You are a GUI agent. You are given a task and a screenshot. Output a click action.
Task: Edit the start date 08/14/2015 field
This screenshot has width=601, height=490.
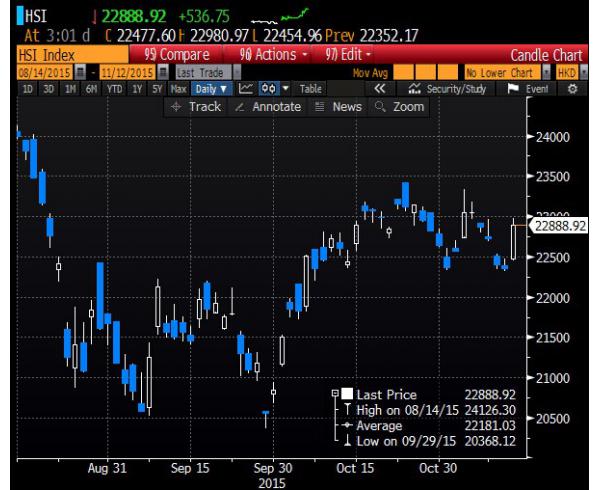coord(45,72)
